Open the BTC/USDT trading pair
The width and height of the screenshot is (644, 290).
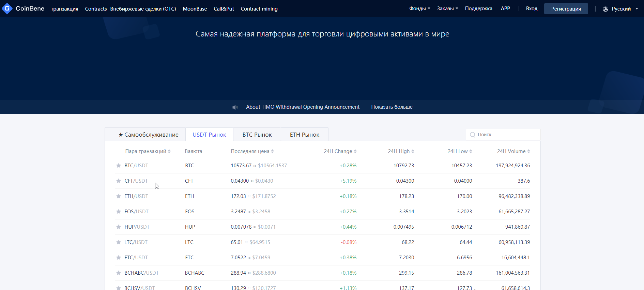pos(136,166)
